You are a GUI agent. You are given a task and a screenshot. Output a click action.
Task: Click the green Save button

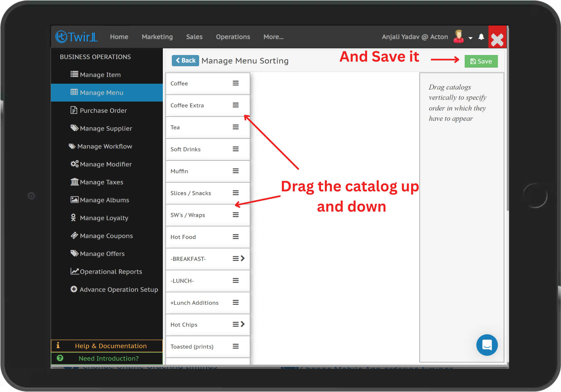(481, 61)
